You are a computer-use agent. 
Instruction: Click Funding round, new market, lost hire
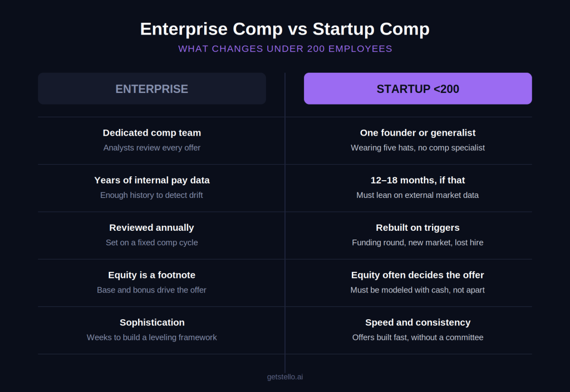click(417, 242)
